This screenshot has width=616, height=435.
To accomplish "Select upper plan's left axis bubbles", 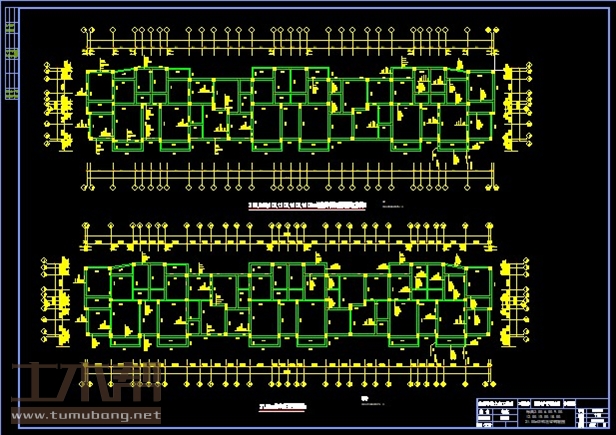I will (48, 102).
